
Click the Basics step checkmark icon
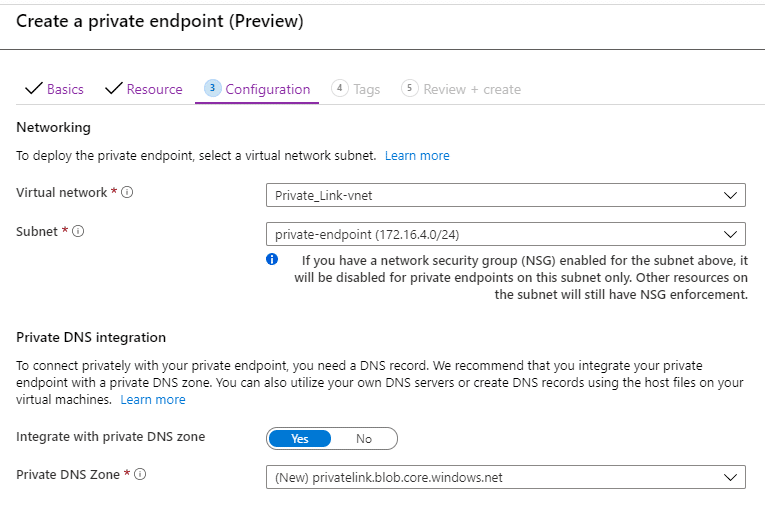click(x=33, y=89)
